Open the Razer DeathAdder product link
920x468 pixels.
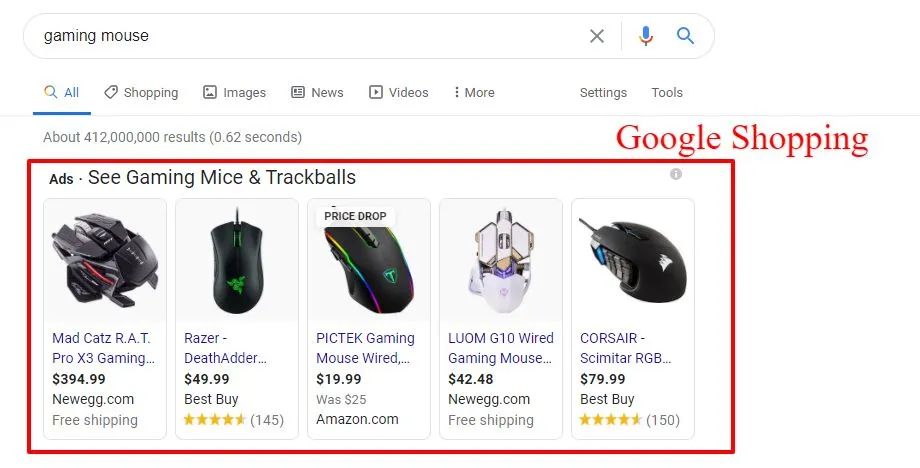[x=226, y=348]
